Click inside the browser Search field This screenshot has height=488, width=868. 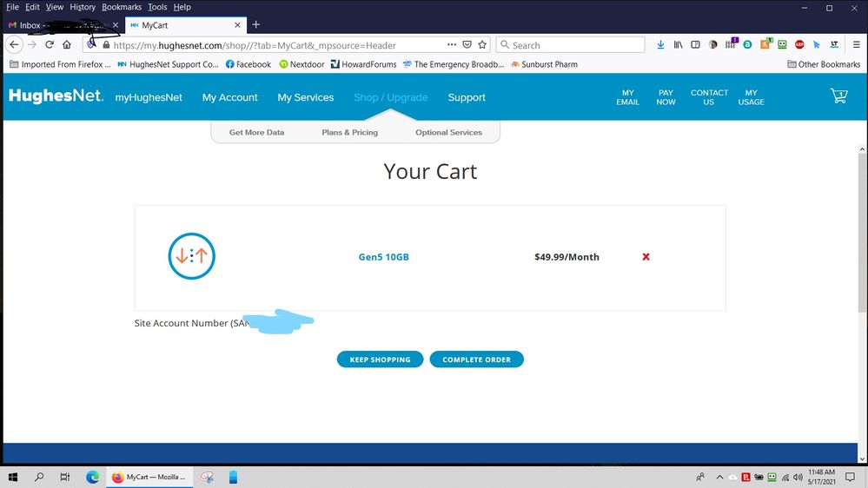pyautogui.click(x=573, y=45)
